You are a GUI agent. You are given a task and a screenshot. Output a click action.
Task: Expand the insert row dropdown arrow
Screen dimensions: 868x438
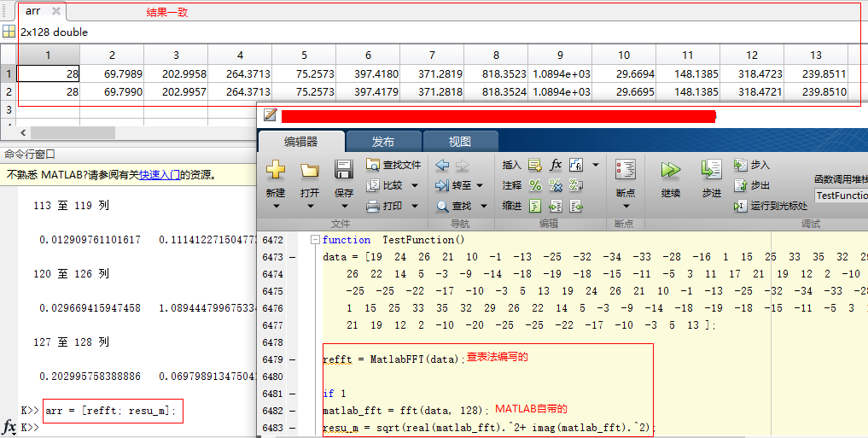click(x=596, y=165)
